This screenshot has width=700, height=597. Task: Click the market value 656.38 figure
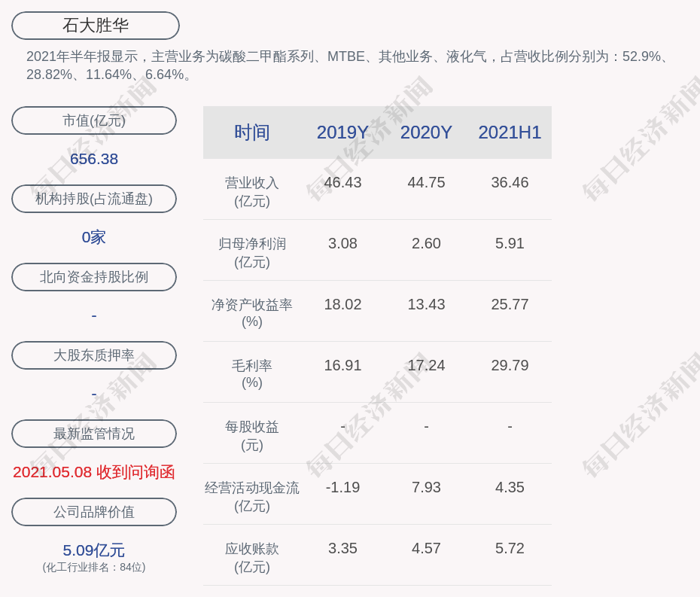[94, 159]
